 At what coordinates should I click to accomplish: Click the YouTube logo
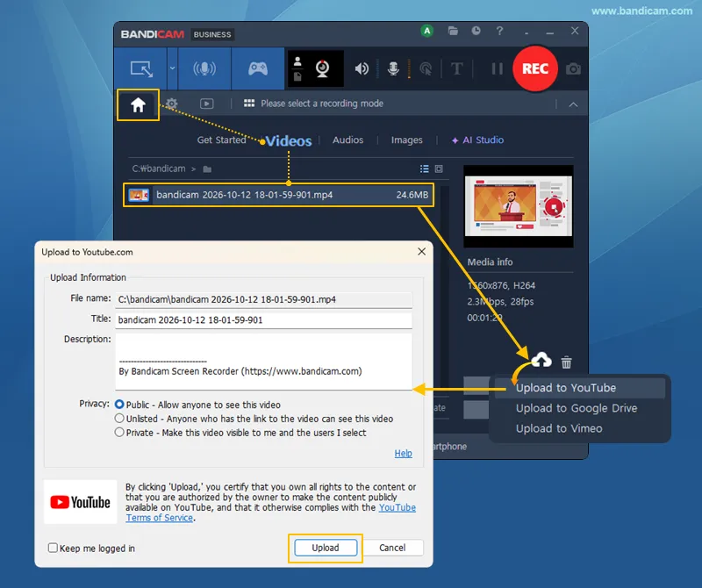click(x=80, y=502)
